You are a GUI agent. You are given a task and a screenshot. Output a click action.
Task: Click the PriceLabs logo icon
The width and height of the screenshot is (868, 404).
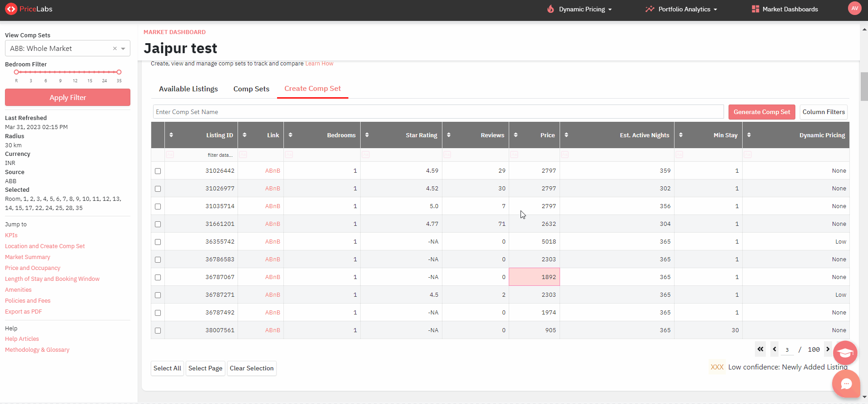coord(11,9)
